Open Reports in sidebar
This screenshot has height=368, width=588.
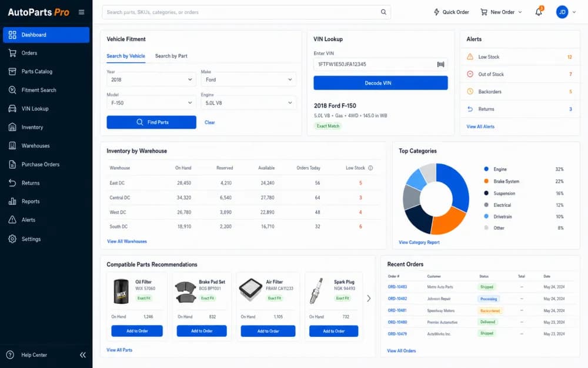point(46,201)
